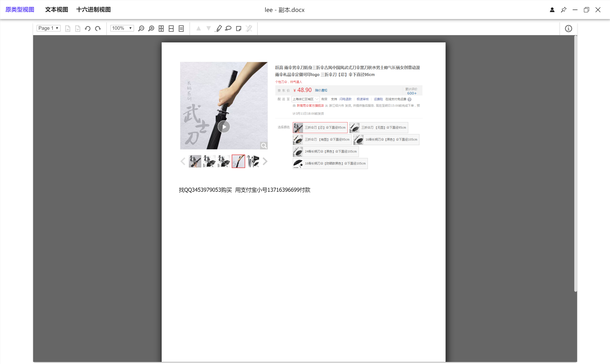
Task: Select the highlighter annotation tool
Action: coord(218,28)
